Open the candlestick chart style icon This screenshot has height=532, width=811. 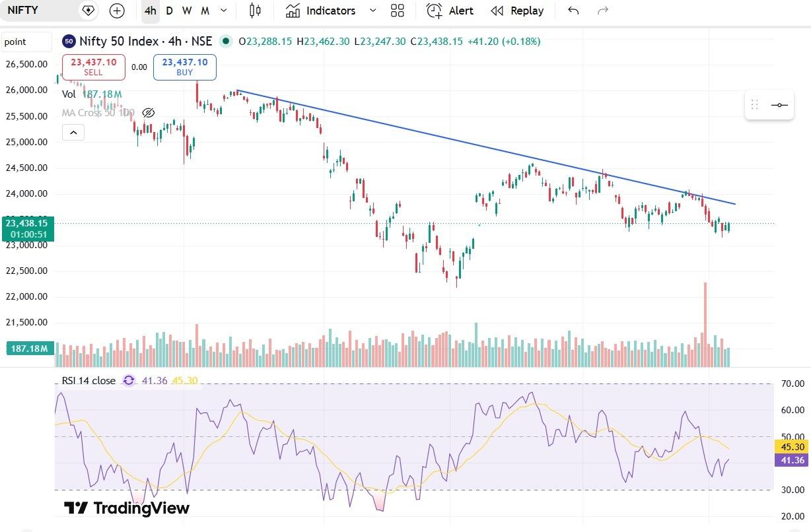pyautogui.click(x=255, y=11)
